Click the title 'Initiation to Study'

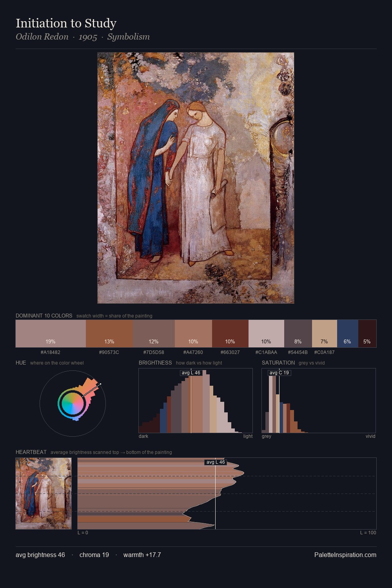coord(66,23)
